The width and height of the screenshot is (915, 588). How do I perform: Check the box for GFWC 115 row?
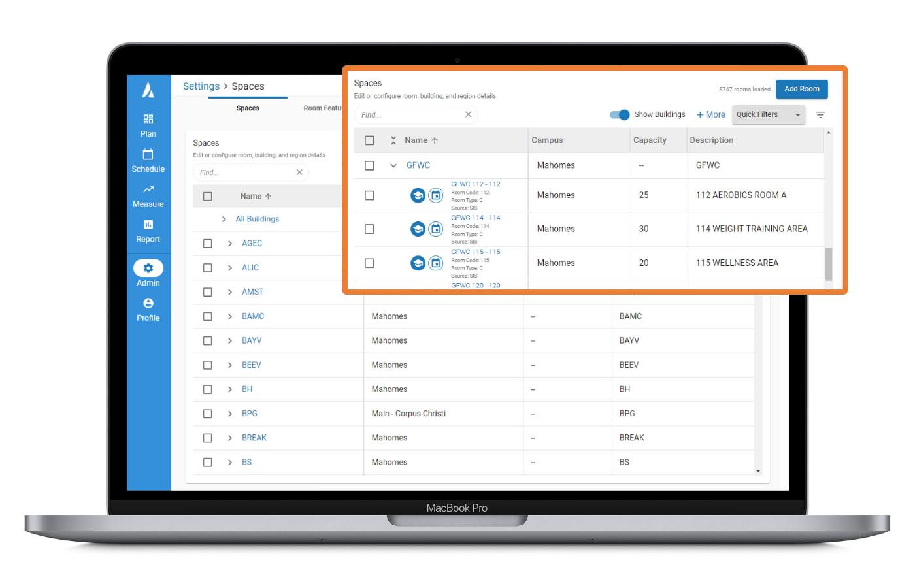click(x=369, y=263)
